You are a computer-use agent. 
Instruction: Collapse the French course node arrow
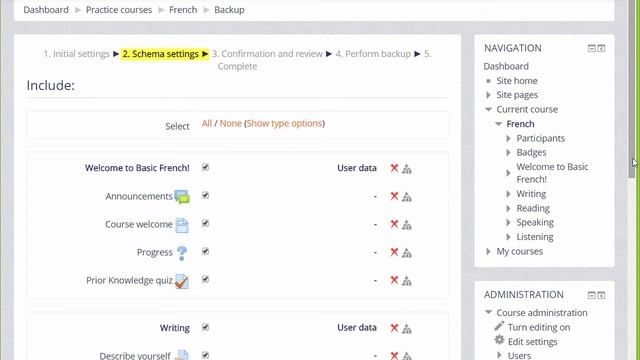click(498, 124)
